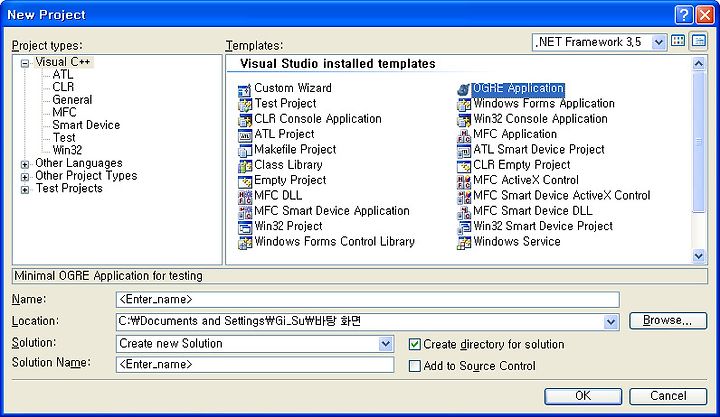Viewport: 720px width, 417px height.
Task: Select the MFC ActiveX Control icon
Action: (x=464, y=181)
